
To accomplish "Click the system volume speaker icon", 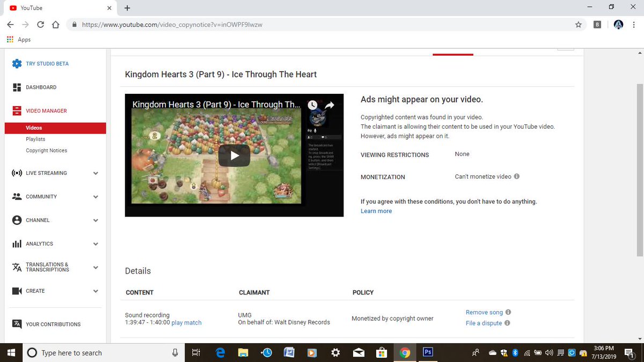I will 549,353.
